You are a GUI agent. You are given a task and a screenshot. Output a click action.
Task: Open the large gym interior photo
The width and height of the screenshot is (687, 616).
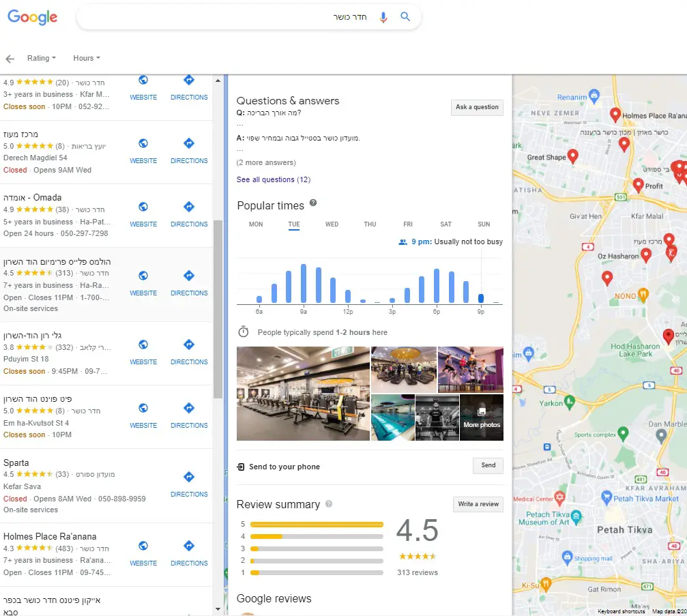pyautogui.click(x=303, y=394)
